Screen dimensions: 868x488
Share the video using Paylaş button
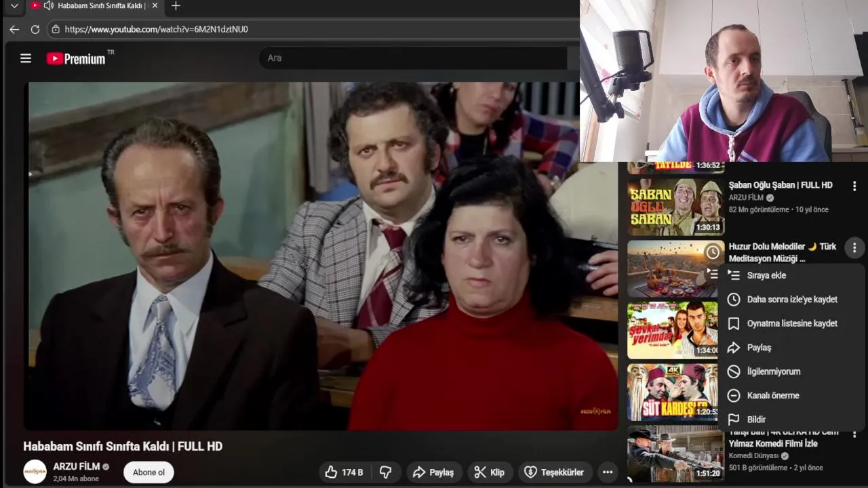click(434, 472)
